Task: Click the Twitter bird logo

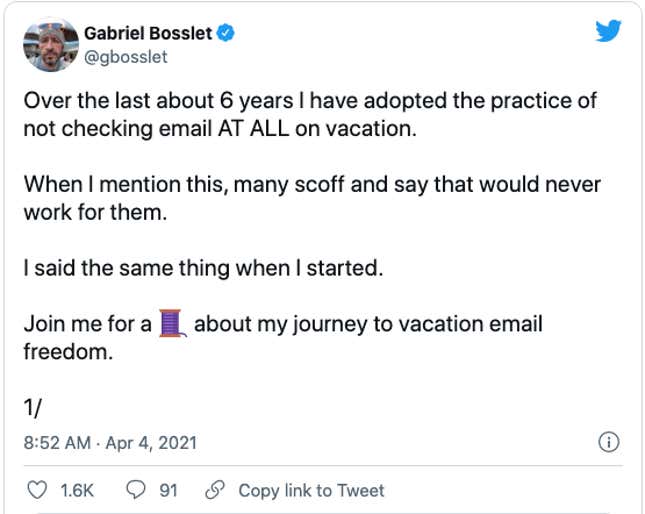Action: [608, 30]
